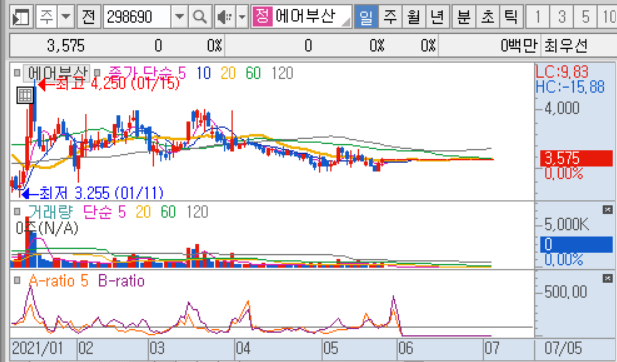Click the A-ratio 5 legend label
The image size is (617, 362).
tap(59, 281)
